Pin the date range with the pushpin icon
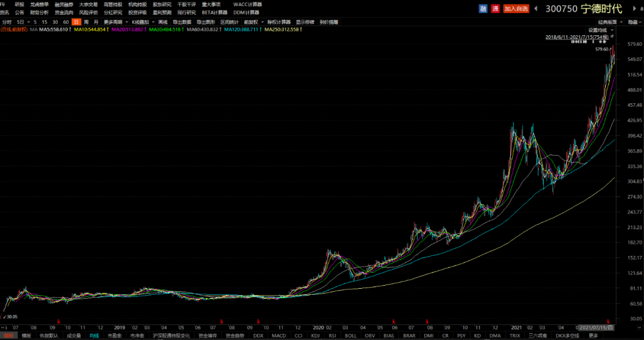The height and width of the screenshot is (340, 644). (x=612, y=37)
